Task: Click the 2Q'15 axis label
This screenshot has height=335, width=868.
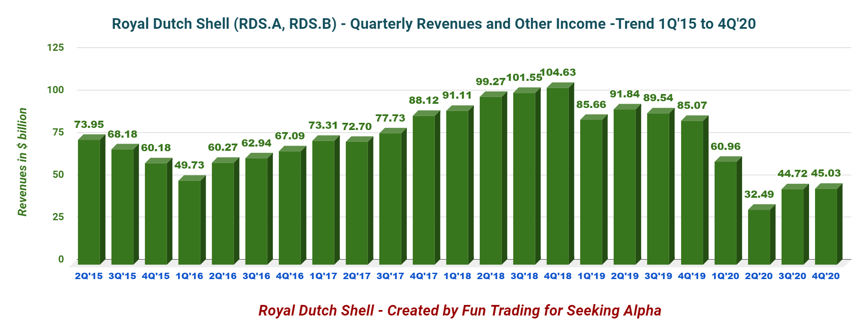Action: [89, 276]
